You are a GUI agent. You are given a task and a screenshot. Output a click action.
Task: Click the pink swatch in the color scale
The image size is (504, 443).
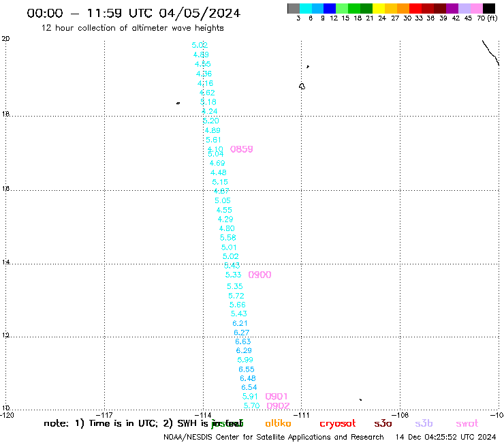coord(476,8)
